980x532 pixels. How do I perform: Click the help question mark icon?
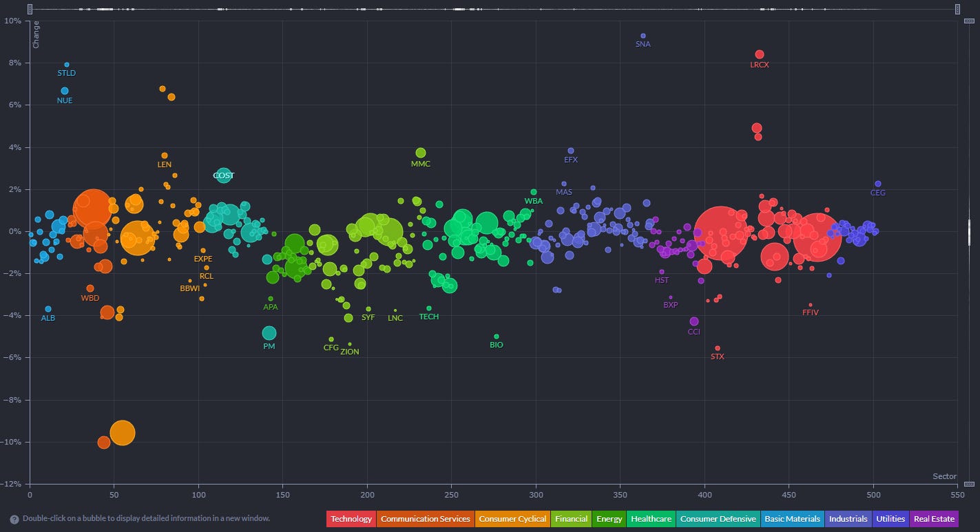click(x=14, y=520)
